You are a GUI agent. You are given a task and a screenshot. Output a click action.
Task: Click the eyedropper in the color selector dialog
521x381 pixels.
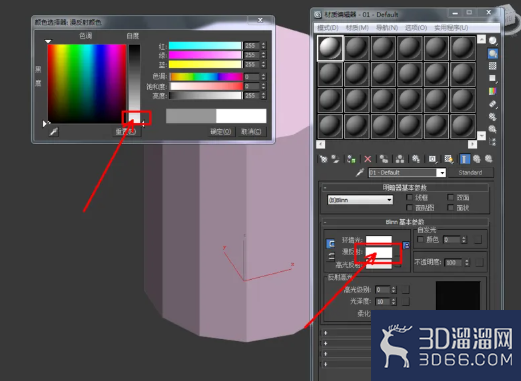[x=54, y=132]
